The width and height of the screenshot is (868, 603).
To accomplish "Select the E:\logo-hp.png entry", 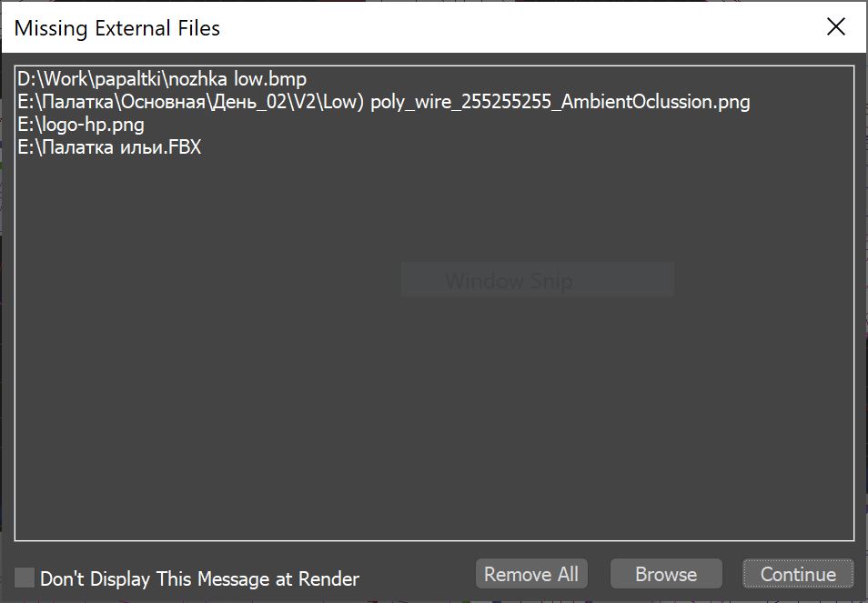I will [x=81, y=125].
